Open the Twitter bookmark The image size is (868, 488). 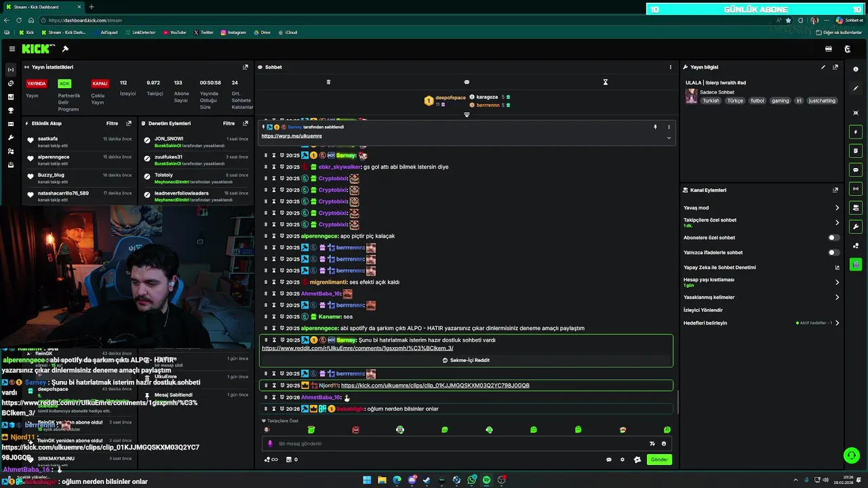coord(203,33)
